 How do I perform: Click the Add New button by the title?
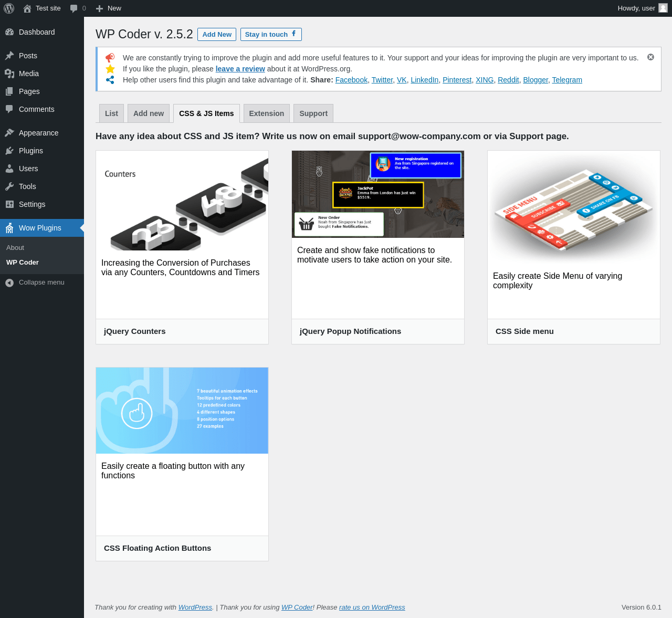click(x=217, y=34)
